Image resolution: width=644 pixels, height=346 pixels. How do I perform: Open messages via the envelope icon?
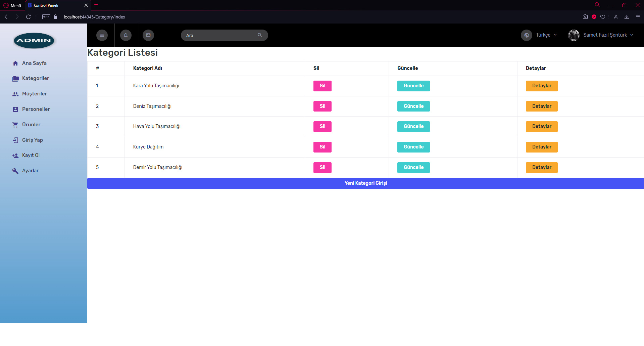tap(148, 35)
